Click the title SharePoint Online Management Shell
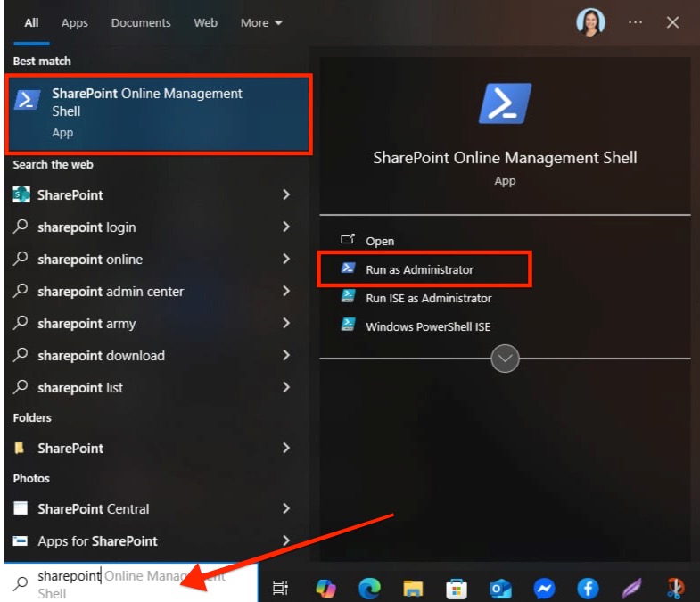Image resolution: width=700 pixels, height=602 pixels. click(x=505, y=158)
